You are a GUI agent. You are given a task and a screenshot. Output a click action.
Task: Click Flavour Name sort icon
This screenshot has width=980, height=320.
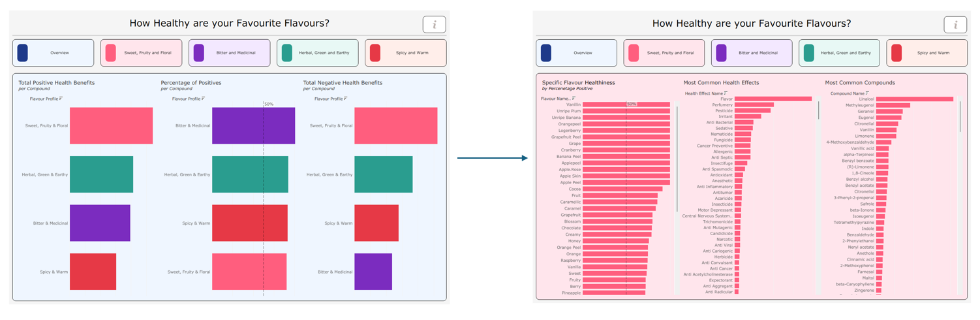[574, 99]
